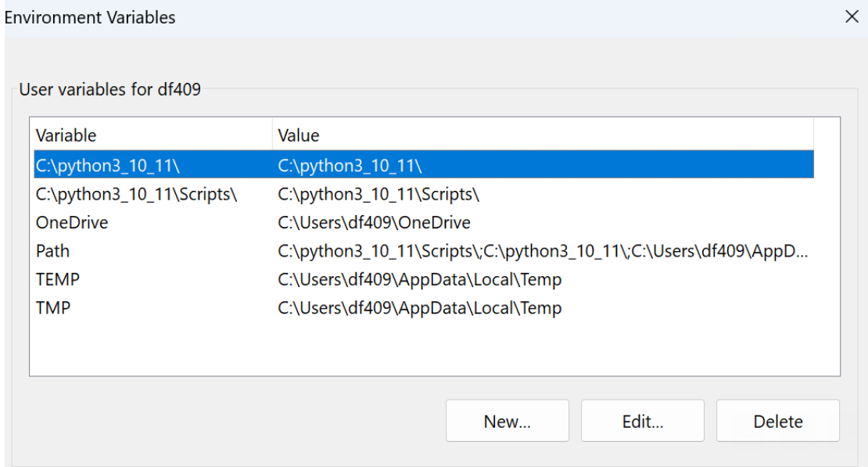Select the C:\python3_10_11\Scripts\ variable name
Viewport: 868px width, 467px height.
pyautogui.click(x=136, y=194)
